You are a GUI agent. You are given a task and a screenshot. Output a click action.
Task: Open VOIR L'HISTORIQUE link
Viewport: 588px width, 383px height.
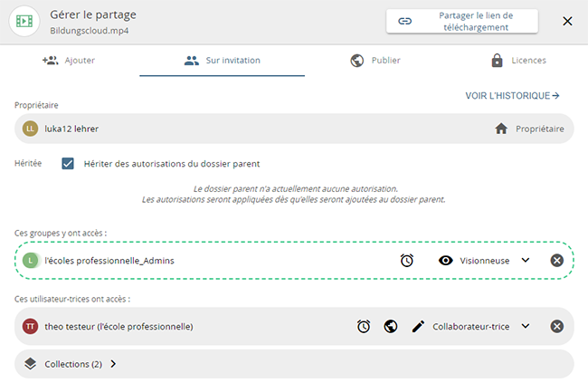click(512, 95)
